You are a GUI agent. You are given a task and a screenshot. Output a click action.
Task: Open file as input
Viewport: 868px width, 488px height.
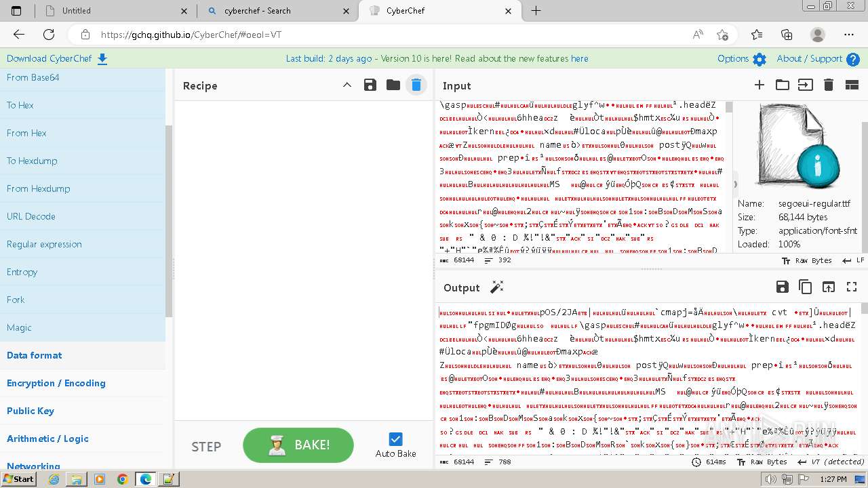805,85
